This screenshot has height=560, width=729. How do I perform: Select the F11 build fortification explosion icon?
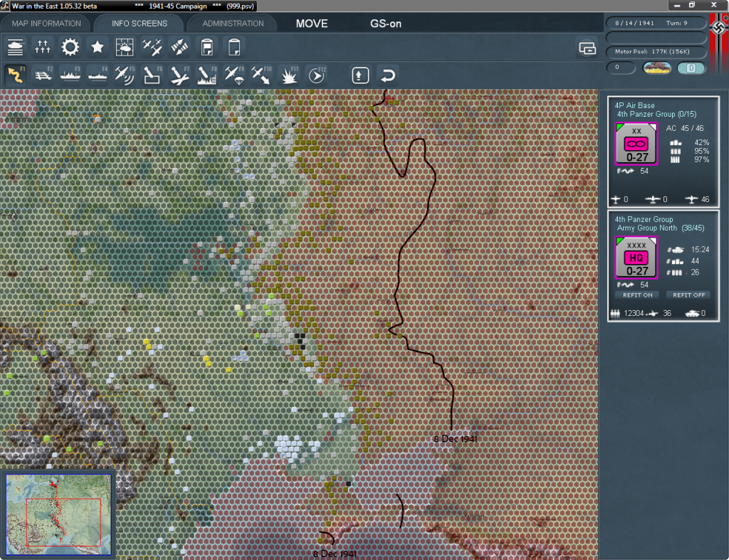click(x=289, y=75)
